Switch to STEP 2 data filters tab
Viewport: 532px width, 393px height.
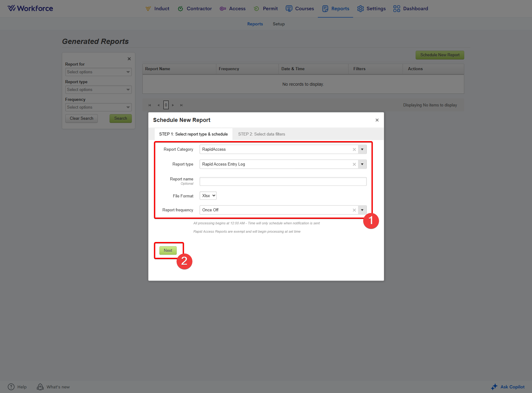[x=262, y=134]
